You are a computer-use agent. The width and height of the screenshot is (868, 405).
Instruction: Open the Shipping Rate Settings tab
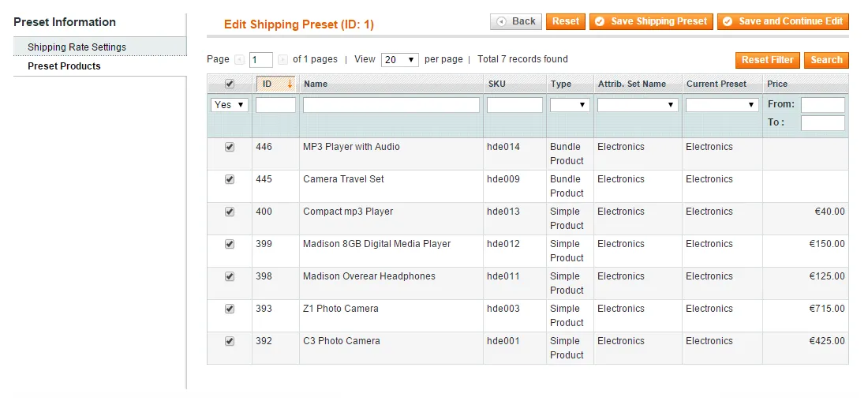click(x=99, y=47)
